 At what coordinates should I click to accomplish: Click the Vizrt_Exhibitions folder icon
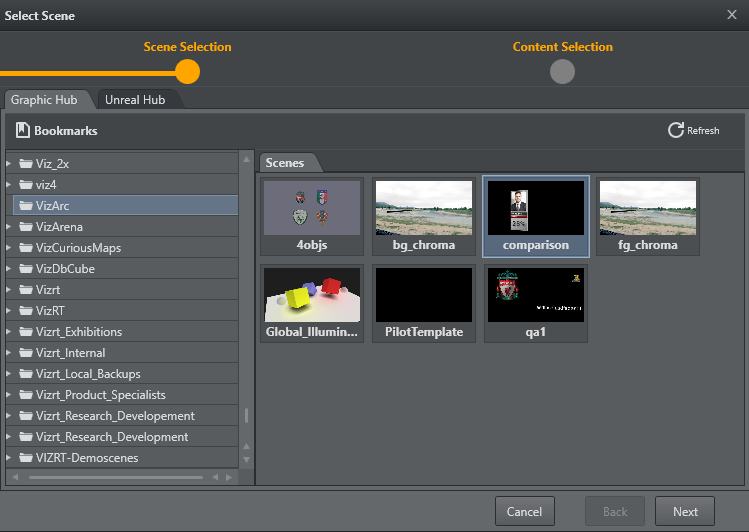26,332
